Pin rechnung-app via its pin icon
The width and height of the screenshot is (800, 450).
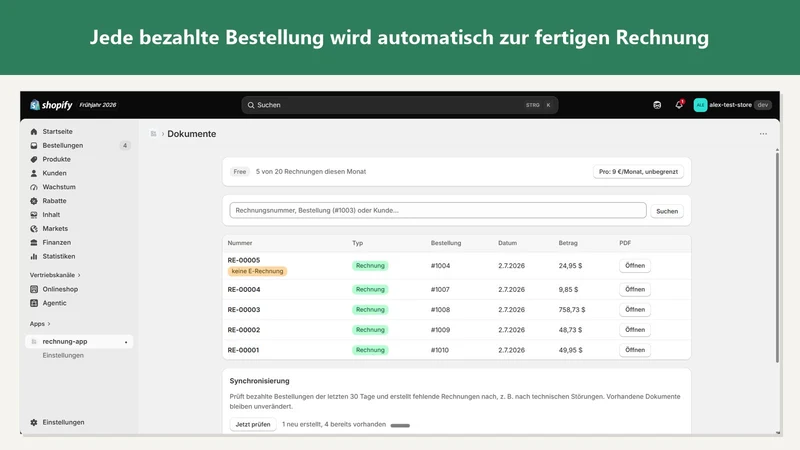tap(126, 342)
